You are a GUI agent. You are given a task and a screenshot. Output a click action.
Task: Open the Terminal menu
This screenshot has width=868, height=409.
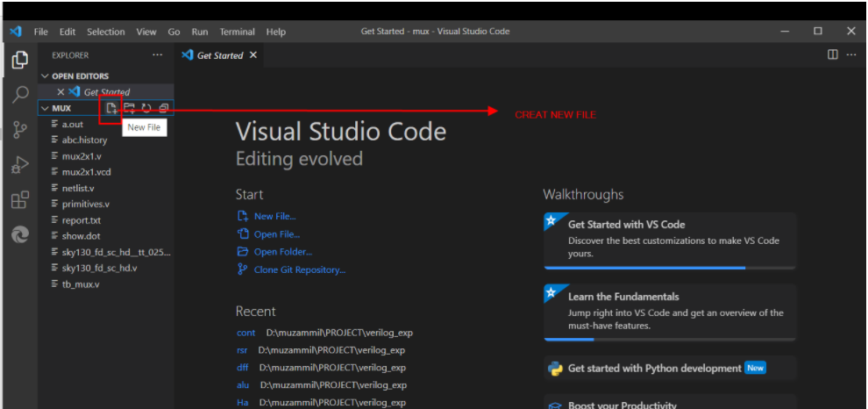(237, 32)
